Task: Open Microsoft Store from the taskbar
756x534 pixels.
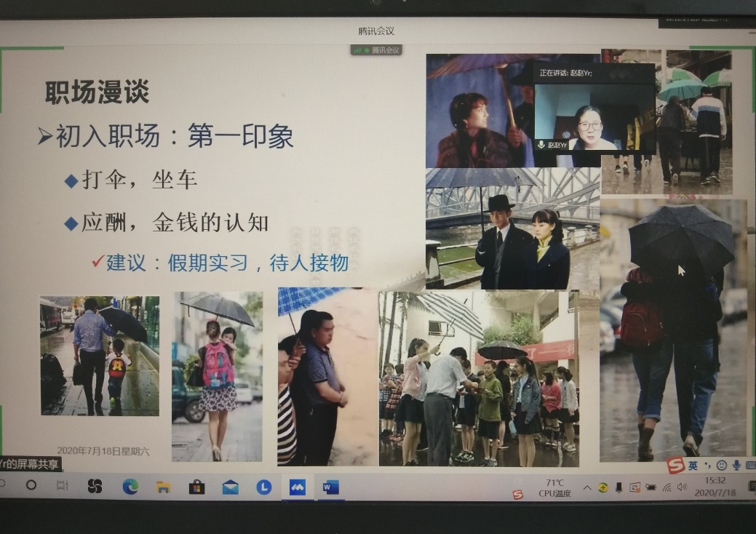Action: pos(196,487)
